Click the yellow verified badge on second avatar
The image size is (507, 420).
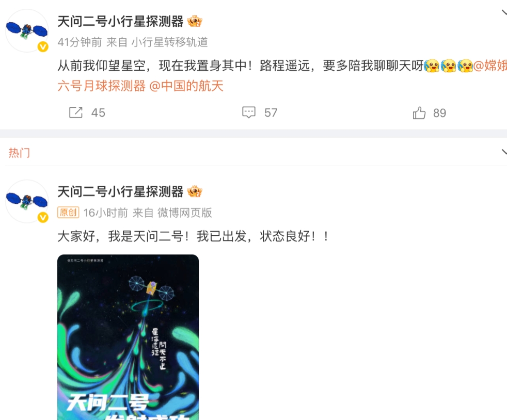point(43,217)
